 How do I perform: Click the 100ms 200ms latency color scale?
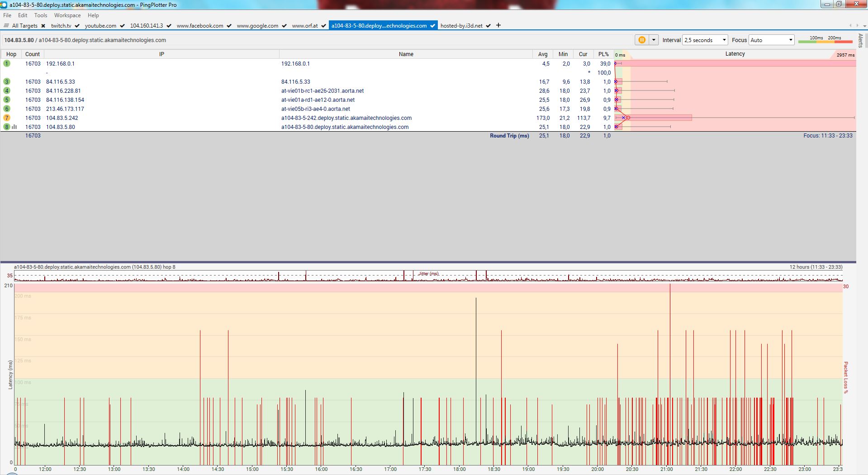(x=825, y=40)
